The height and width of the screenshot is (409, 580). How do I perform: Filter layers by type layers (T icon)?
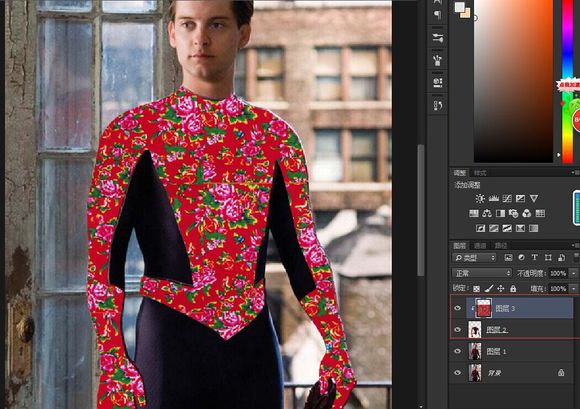click(x=535, y=257)
